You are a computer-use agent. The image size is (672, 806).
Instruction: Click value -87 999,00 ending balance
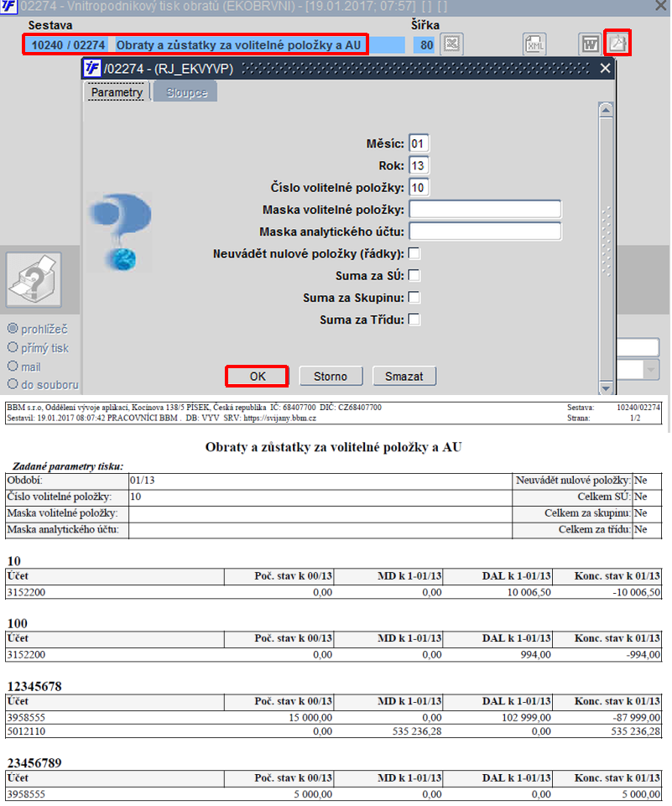pos(637,718)
